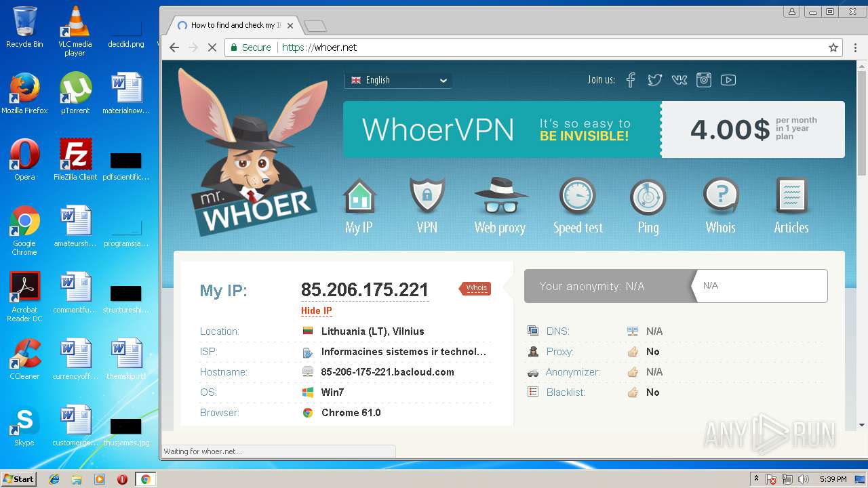Select Chrome taskbar button

145,479
